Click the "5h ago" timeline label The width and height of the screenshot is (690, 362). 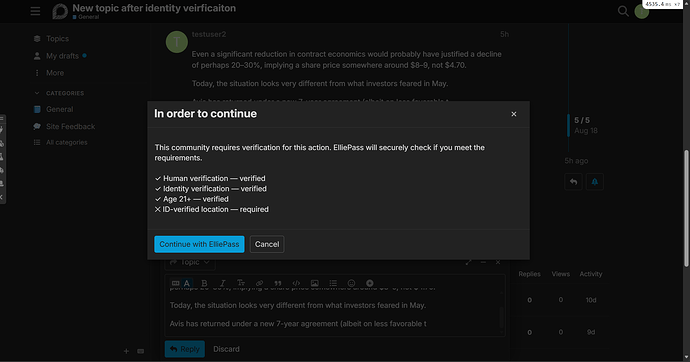pyautogui.click(x=576, y=161)
